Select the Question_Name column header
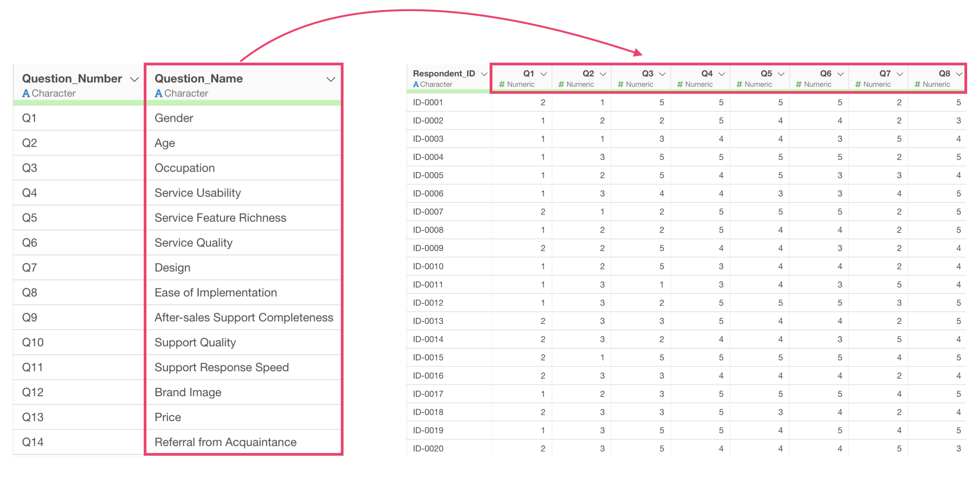 pyautogui.click(x=199, y=79)
